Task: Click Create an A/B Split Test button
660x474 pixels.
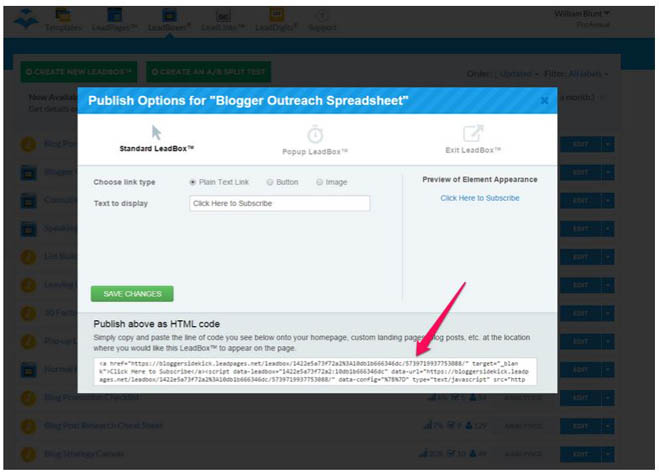Action: 208,72
